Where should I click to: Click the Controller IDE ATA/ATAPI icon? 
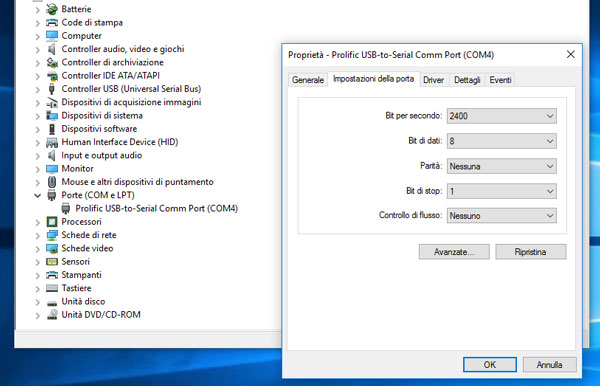pos(52,76)
